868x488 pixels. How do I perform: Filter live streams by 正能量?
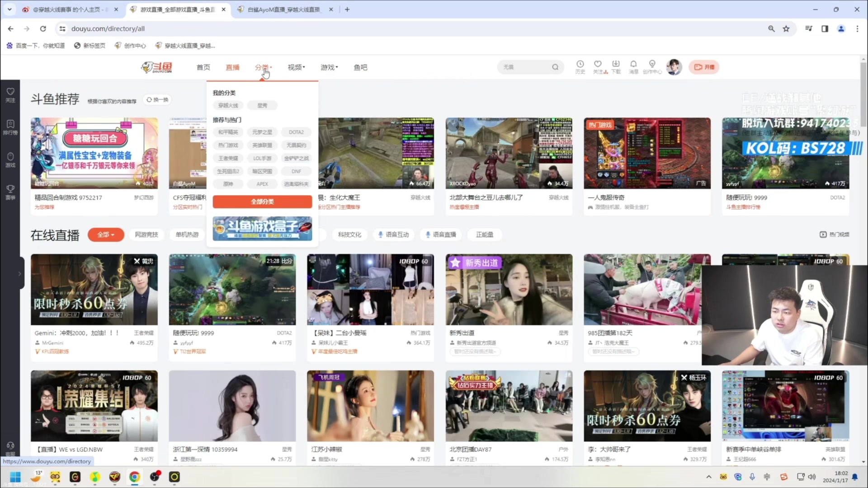[484, 235]
